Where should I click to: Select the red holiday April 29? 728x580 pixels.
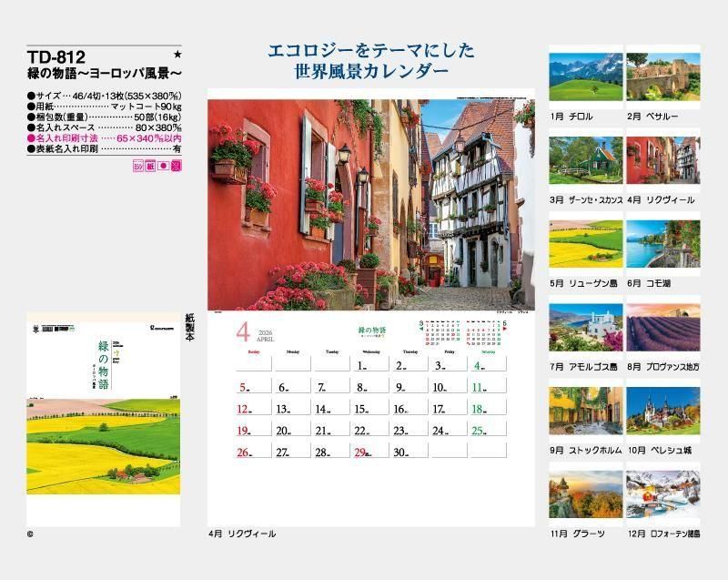371,452
